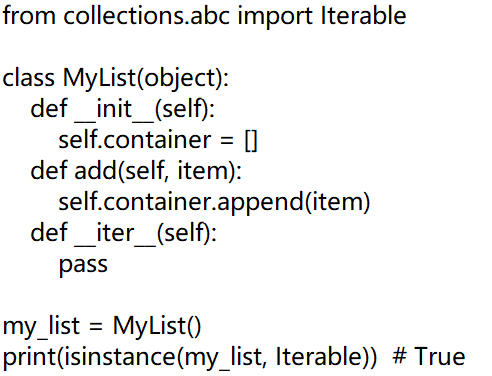Click the '# True' comment
Viewport: 492px width, 376px height.
[x=429, y=357]
